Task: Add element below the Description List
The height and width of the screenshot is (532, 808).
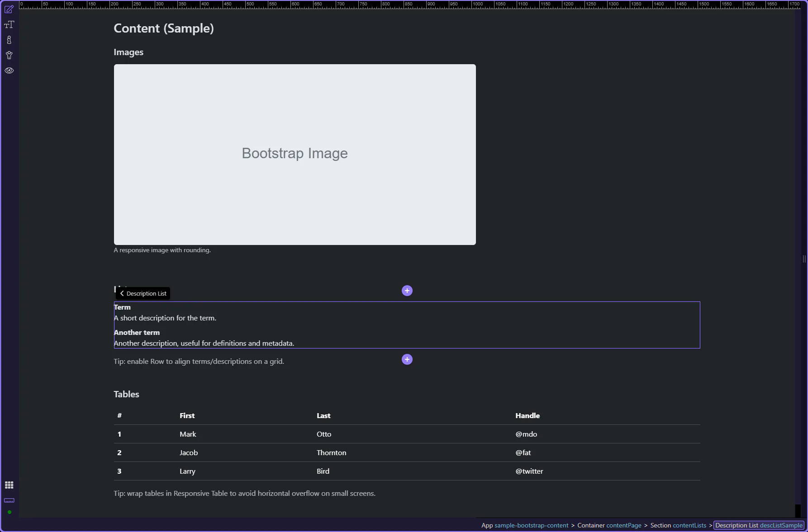Action: pos(407,359)
